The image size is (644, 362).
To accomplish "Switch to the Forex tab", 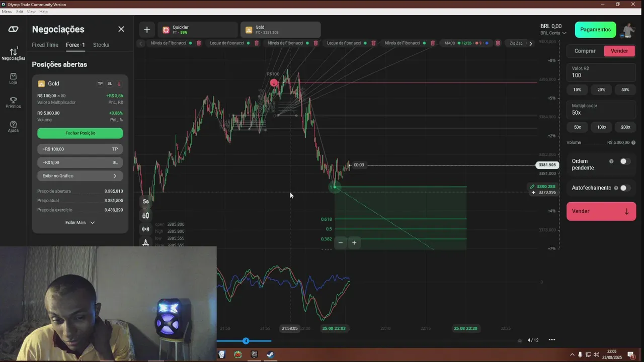I will 75,45.
